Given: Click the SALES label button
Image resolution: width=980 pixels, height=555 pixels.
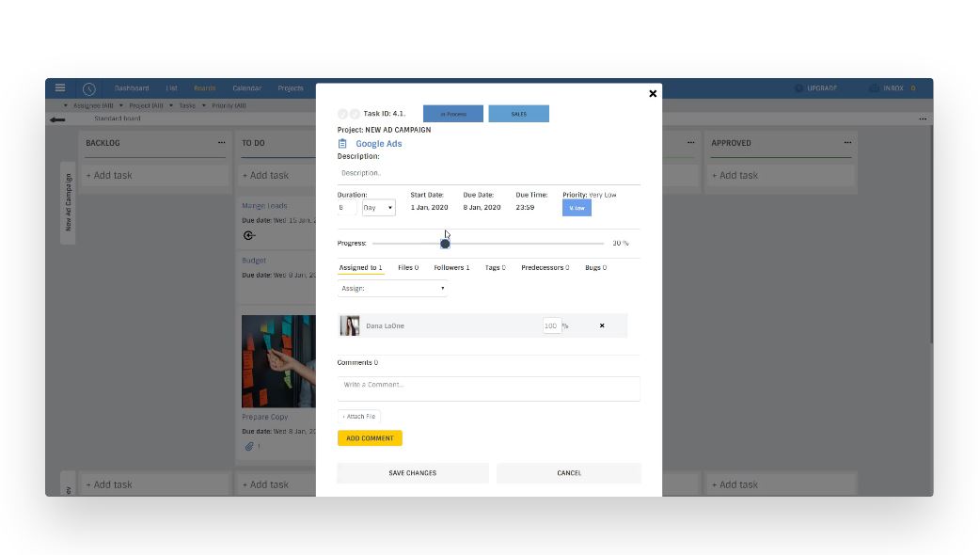Looking at the screenshot, I should coord(519,114).
